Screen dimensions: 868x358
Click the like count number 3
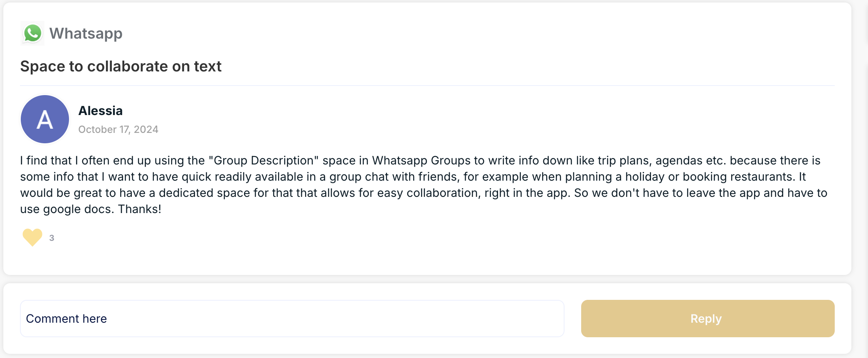(x=52, y=238)
